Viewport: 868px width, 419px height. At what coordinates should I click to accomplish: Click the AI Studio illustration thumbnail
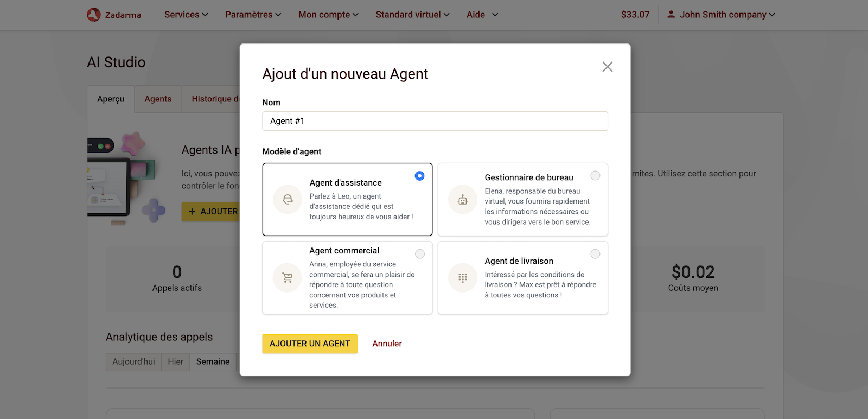(x=126, y=179)
